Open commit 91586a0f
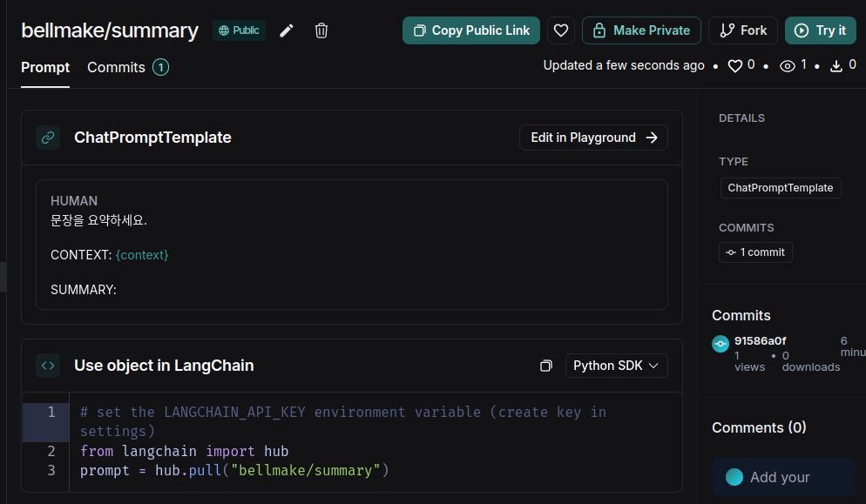The width and height of the screenshot is (866, 504). pyautogui.click(x=760, y=341)
